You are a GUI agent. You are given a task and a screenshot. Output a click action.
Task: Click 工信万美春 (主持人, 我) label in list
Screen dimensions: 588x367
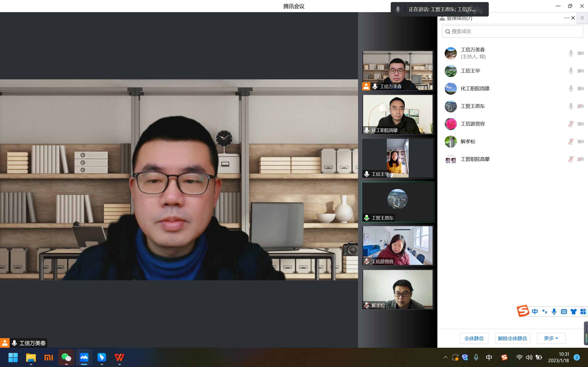click(x=473, y=53)
